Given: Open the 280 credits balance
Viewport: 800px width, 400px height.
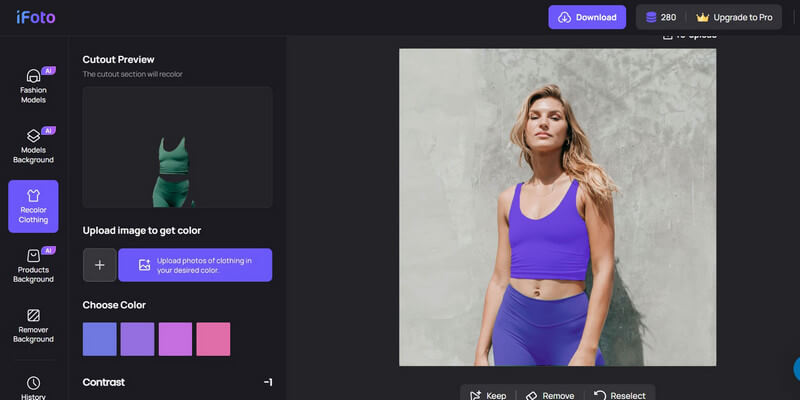Looking at the screenshot, I should pyautogui.click(x=661, y=17).
